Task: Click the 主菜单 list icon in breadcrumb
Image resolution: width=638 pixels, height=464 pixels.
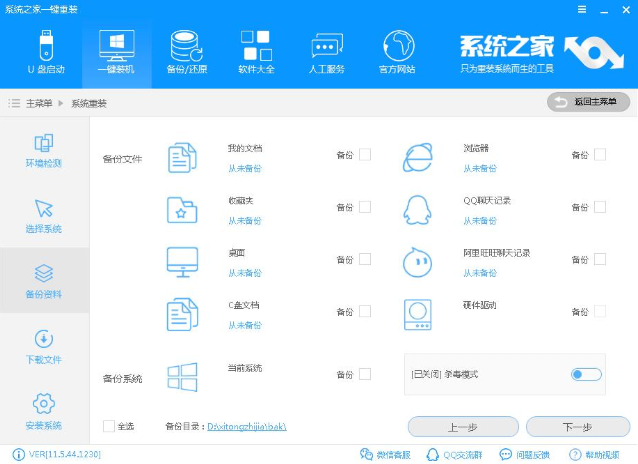Action: pyautogui.click(x=14, y=103)
